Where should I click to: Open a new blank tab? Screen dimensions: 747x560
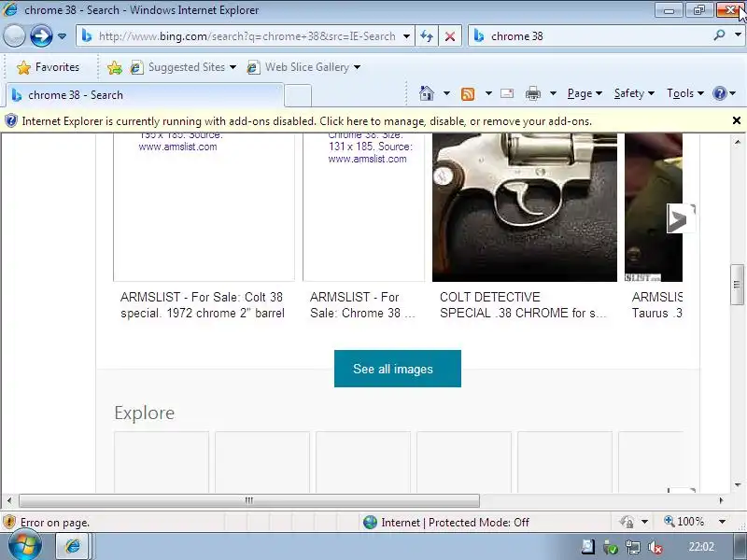(298, 95)
